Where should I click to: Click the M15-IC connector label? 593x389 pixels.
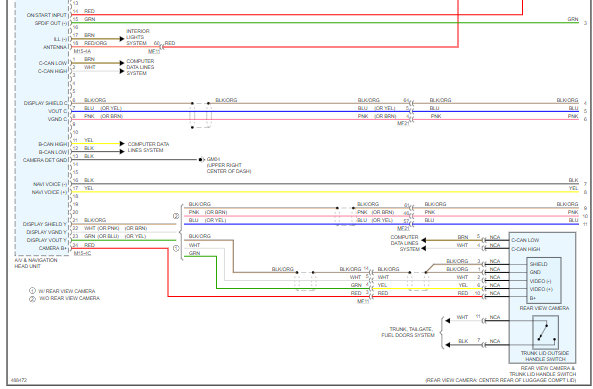pos(82,253)
